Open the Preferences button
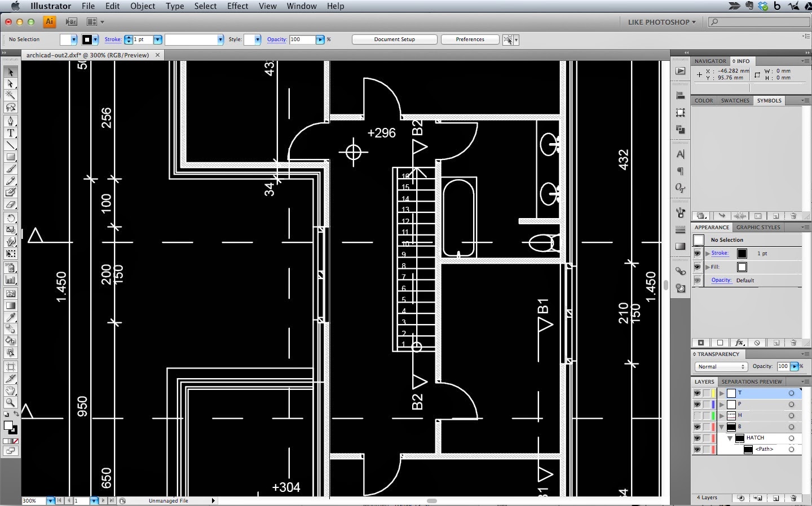 tap(469, 39)
